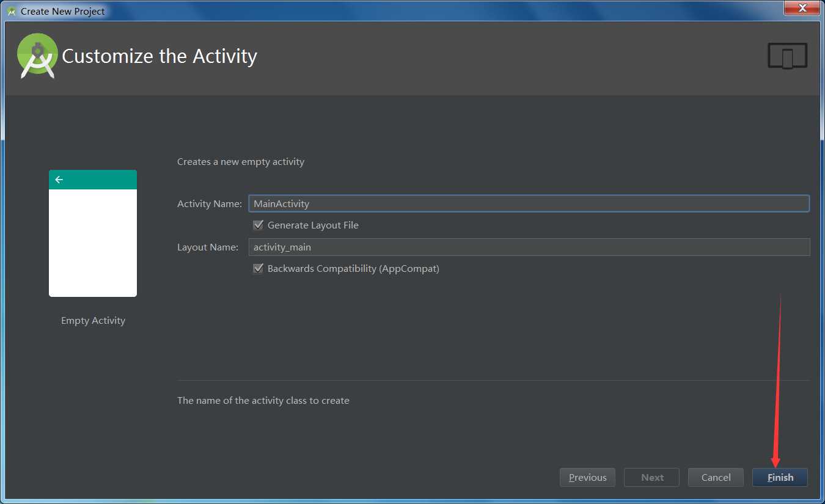Click the "Empty Activity" label text
This screenshot has height=504, width=825.
pyautogui.click(x=93, y=320)
